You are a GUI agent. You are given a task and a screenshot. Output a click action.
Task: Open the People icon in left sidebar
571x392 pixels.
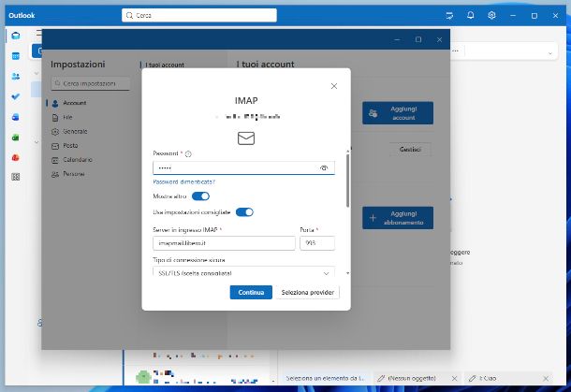pos(16,76)
